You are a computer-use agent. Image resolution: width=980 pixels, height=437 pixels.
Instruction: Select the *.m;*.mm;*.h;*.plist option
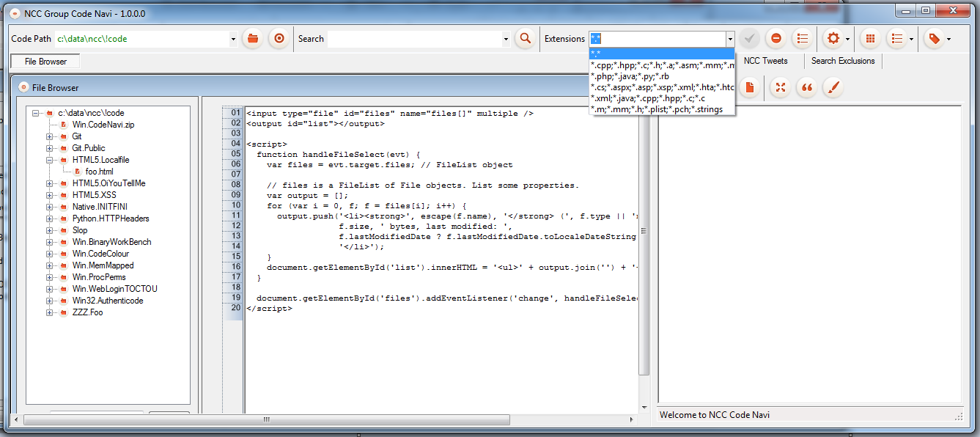(662, 109)
